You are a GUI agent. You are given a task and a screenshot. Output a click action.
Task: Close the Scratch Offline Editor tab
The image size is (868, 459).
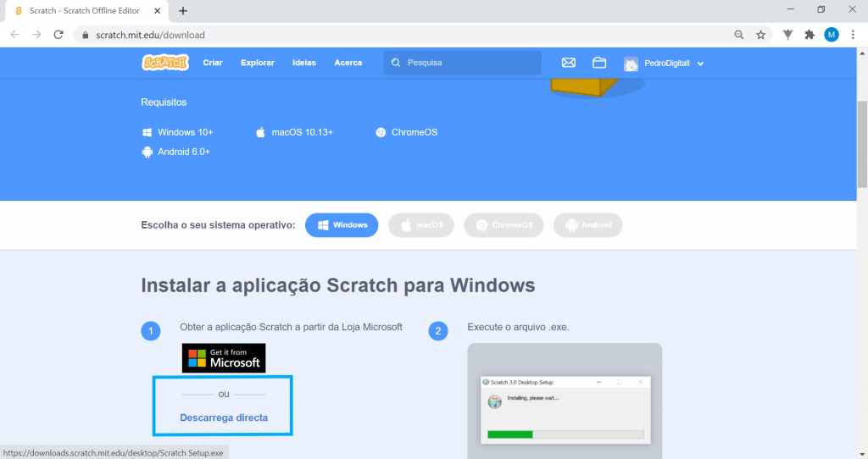pos(157,10)
